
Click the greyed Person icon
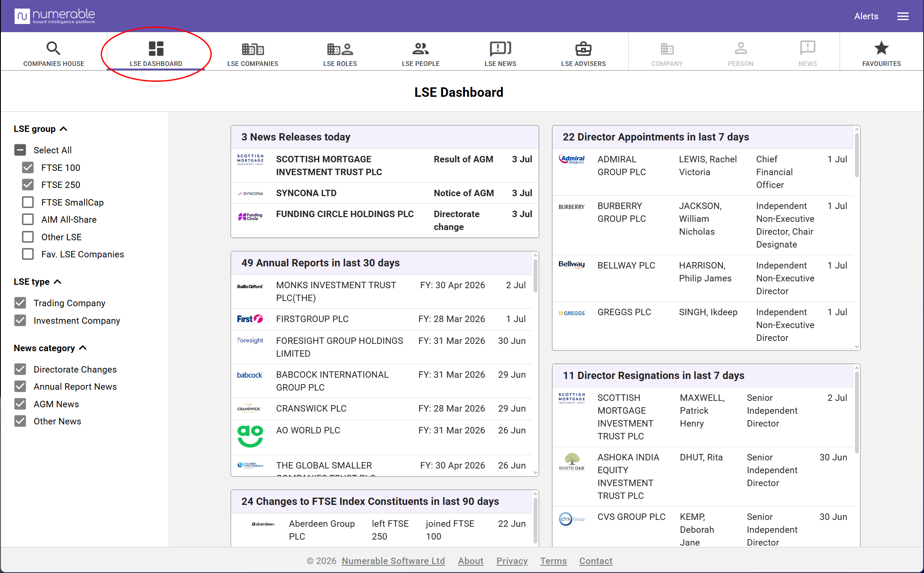point(741,48)
